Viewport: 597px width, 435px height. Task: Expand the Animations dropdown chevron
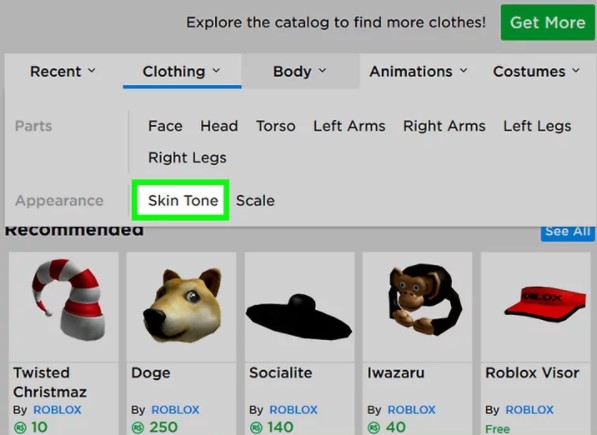[463, 71]
